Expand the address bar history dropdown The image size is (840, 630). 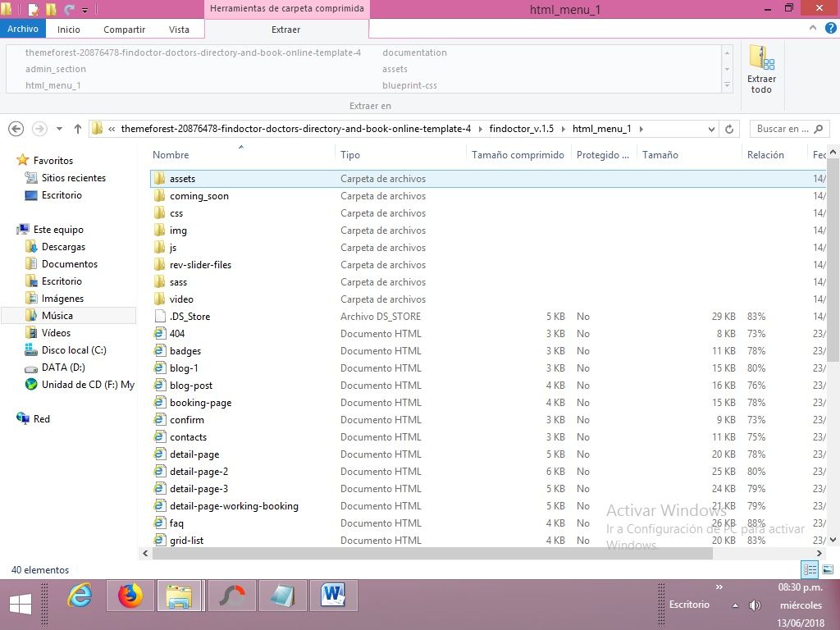(x=711, y=129)
